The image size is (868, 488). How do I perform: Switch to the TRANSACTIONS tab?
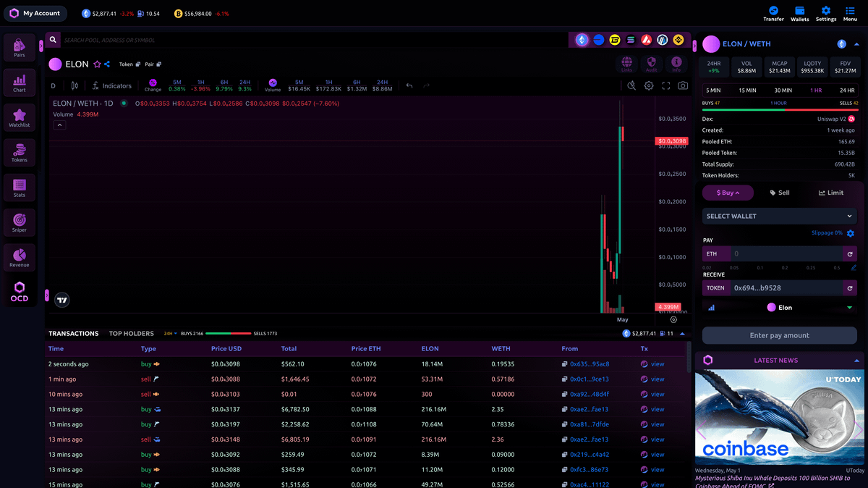pyautogui.click(x=73, y=334)
